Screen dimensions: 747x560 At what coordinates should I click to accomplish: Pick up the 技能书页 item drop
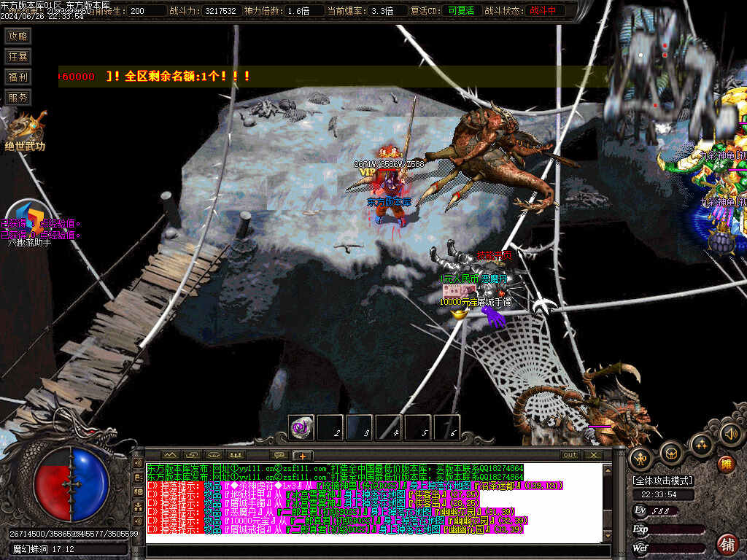(494, 256)
